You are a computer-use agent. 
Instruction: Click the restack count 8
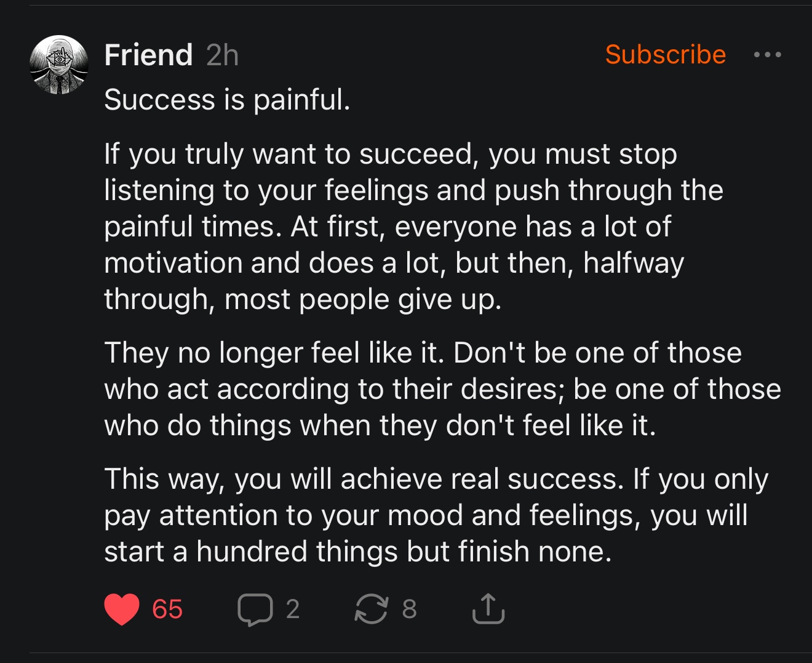coord(410,609)
